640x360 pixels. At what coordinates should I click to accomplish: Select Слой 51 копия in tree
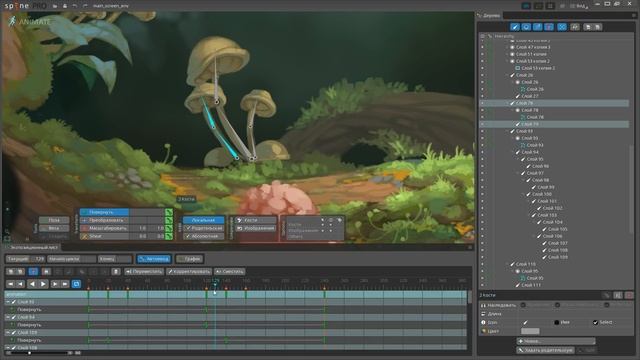click(x=531, y=54)
